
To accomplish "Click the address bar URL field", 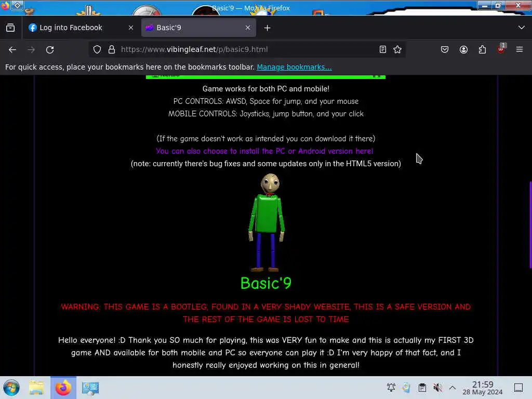I will click(x=247, y=49).
